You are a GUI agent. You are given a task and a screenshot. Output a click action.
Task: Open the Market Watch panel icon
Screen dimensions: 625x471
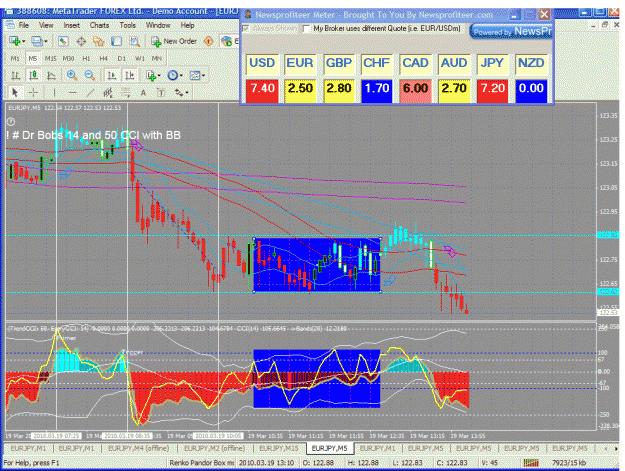63,41
